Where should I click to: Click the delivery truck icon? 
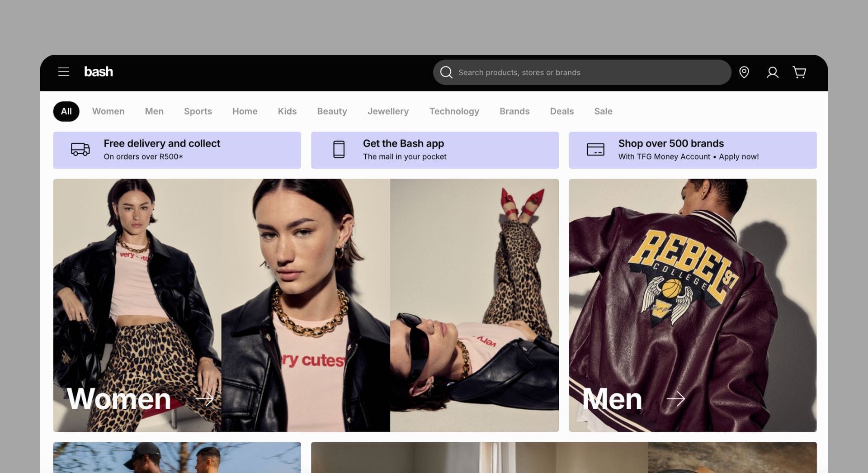click(x=79, y=150)
